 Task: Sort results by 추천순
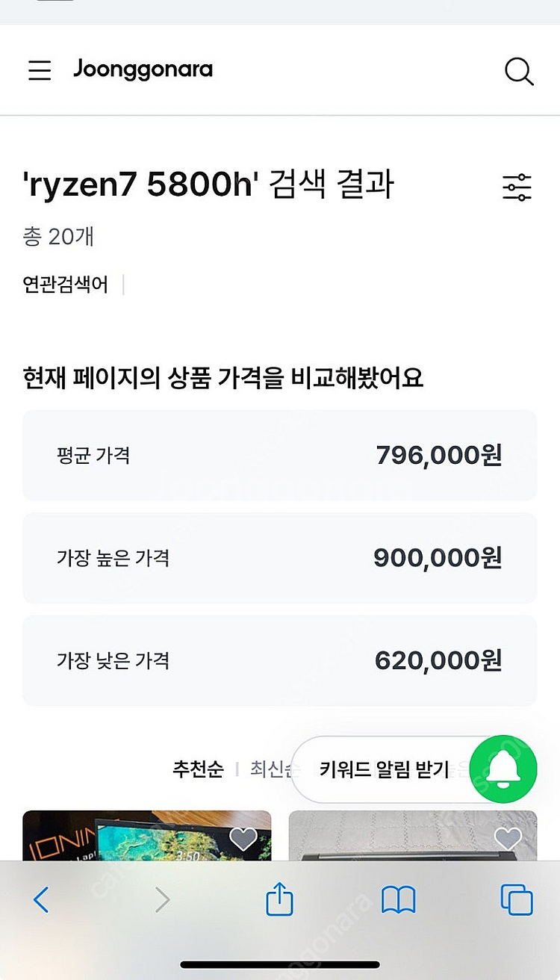click(198, 769)
